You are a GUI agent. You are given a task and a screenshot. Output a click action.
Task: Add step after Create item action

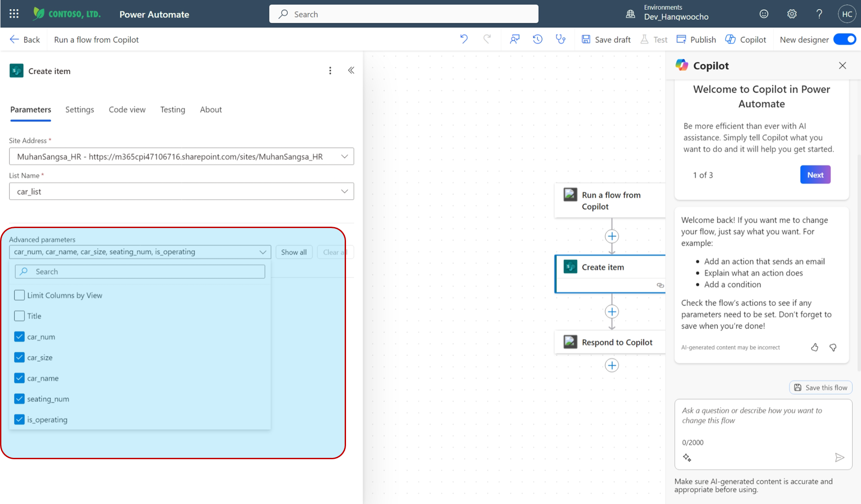point(612,311)
